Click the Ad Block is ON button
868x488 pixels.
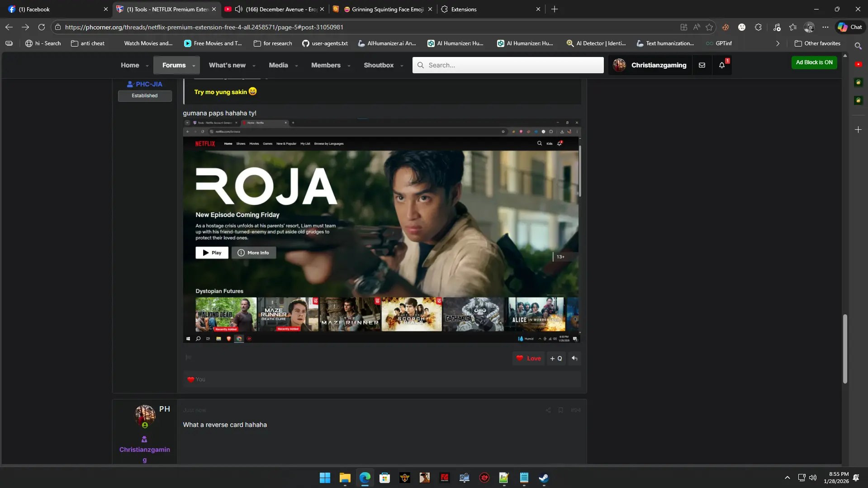[x=814, y=62]
